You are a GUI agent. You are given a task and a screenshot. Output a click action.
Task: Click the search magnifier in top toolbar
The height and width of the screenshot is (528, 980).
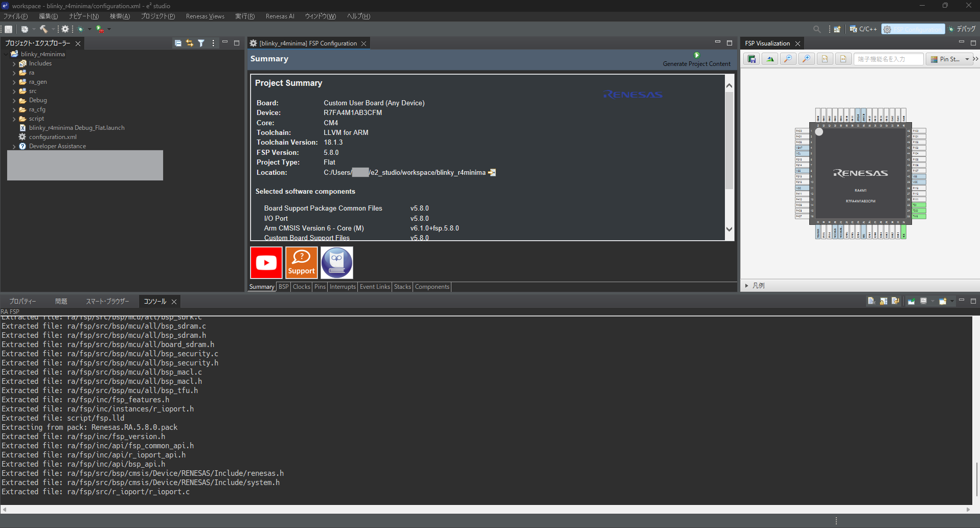[x=817, y=29]
